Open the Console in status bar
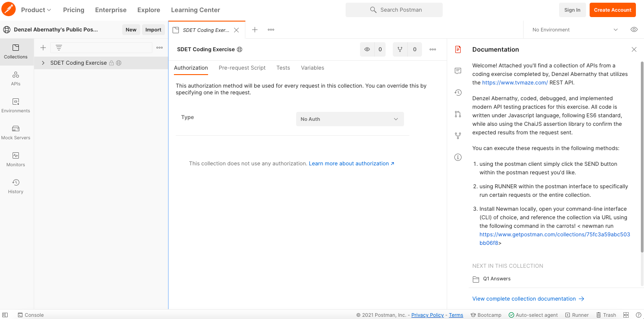This screenshot has width=644, height=319. 30,315
